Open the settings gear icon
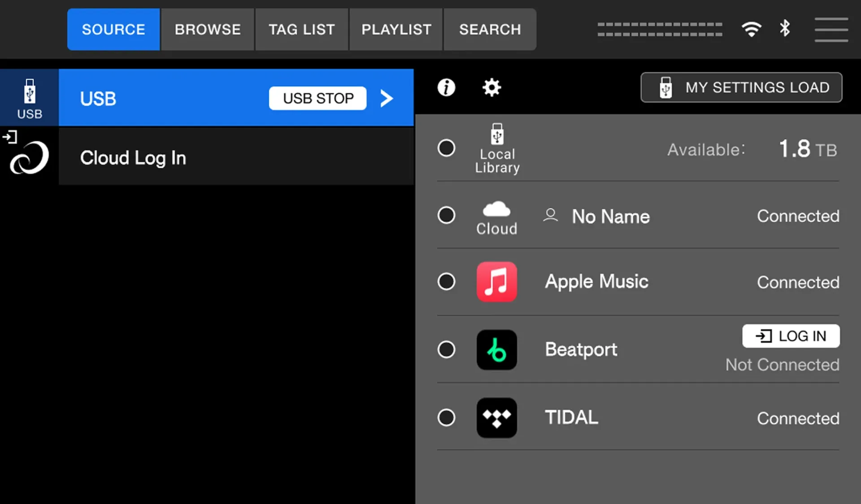The image size is (861, 504). pyautogui.click(x=491, y=87)
